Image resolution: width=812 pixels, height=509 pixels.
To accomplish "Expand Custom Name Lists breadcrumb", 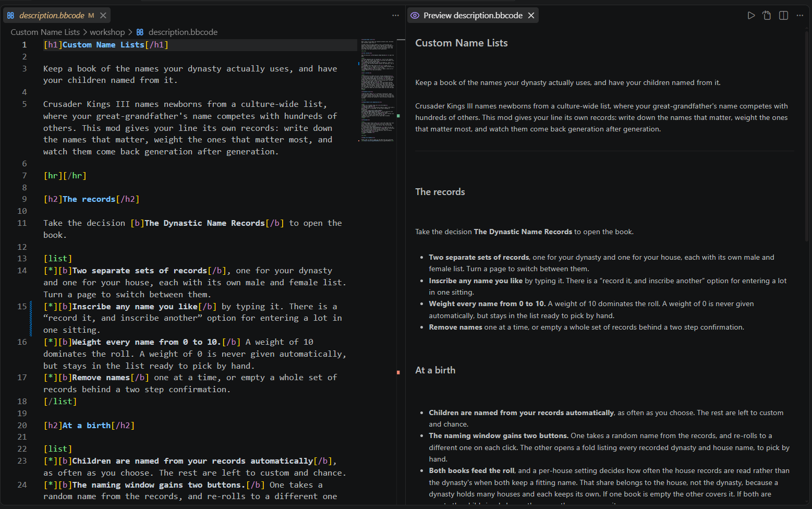I will [45, 32].
